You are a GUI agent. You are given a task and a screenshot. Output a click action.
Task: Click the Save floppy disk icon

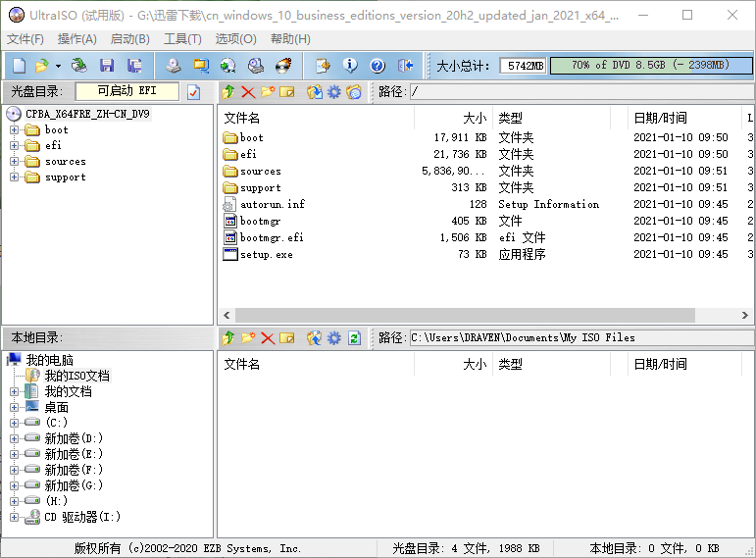107,66
